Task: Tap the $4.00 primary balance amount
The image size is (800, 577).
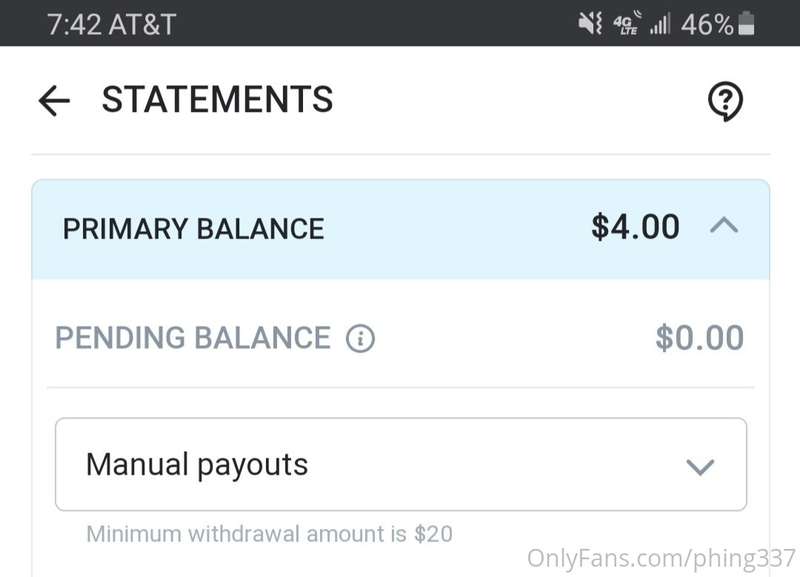Action: coord(635,227)
